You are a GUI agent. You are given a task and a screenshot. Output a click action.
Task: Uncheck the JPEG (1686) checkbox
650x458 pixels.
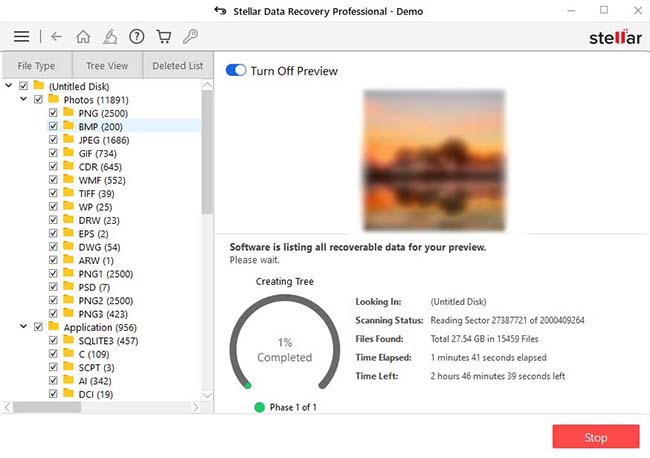[53, 139]
